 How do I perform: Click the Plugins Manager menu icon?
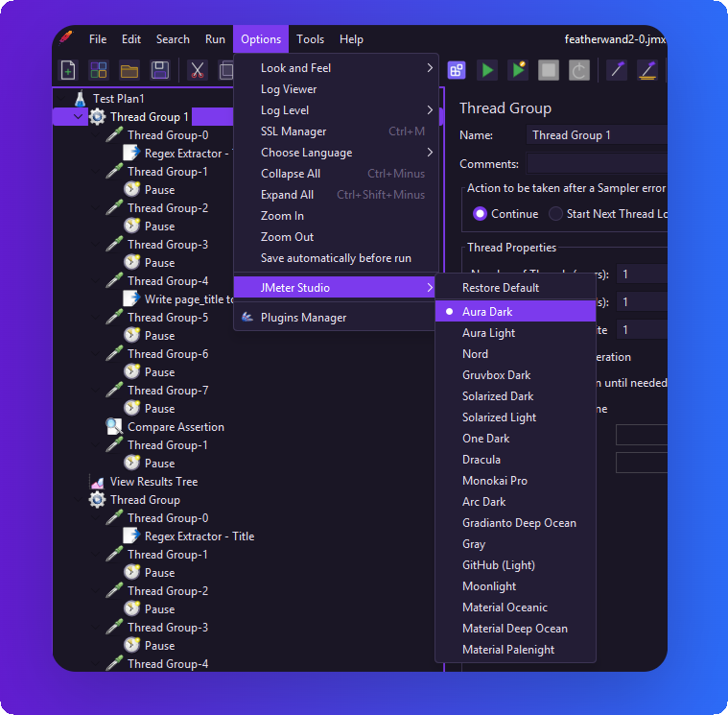tap(247, 318)
